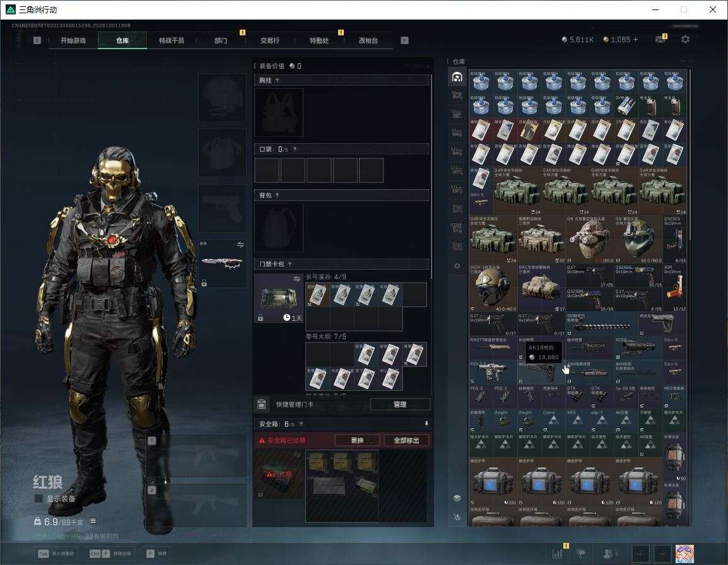Screen dimensions: 728x565
Task: Open the flag icon in bottom bar
Action: (581, 553)
